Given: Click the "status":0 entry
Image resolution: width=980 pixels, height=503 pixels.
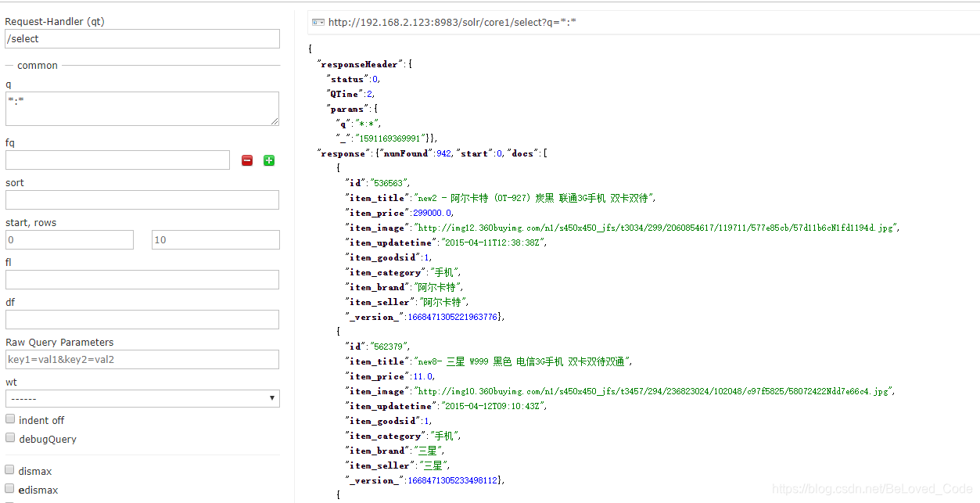Looking at the screenshot, I should point(353,79).
